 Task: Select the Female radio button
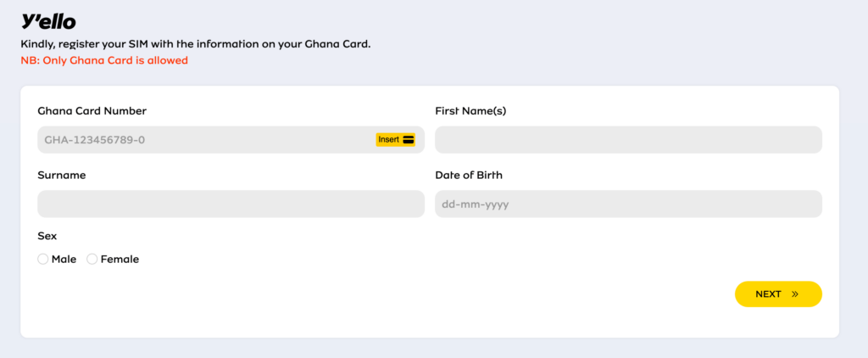[92, 260]
